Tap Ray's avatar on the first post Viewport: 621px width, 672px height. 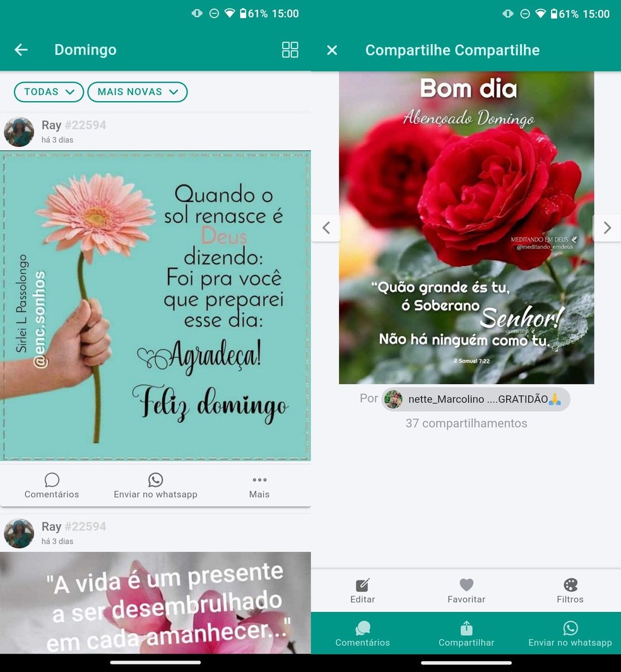19,132
